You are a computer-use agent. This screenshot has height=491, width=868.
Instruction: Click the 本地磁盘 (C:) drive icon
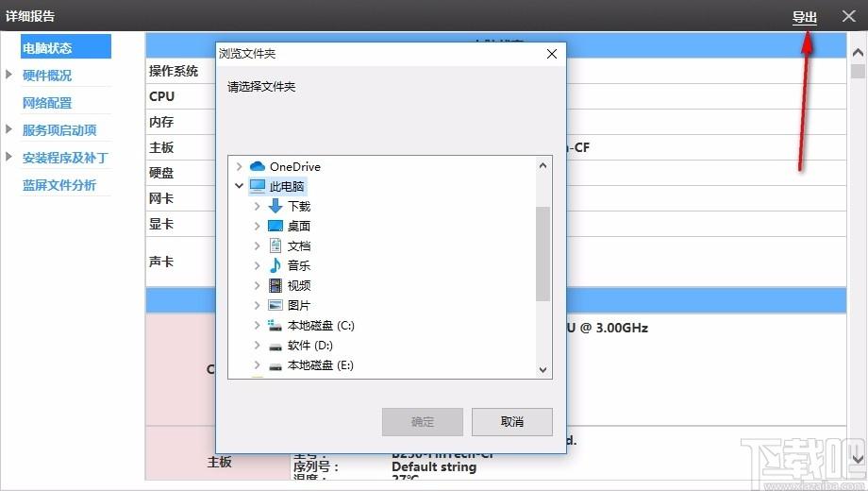point(275,326)
